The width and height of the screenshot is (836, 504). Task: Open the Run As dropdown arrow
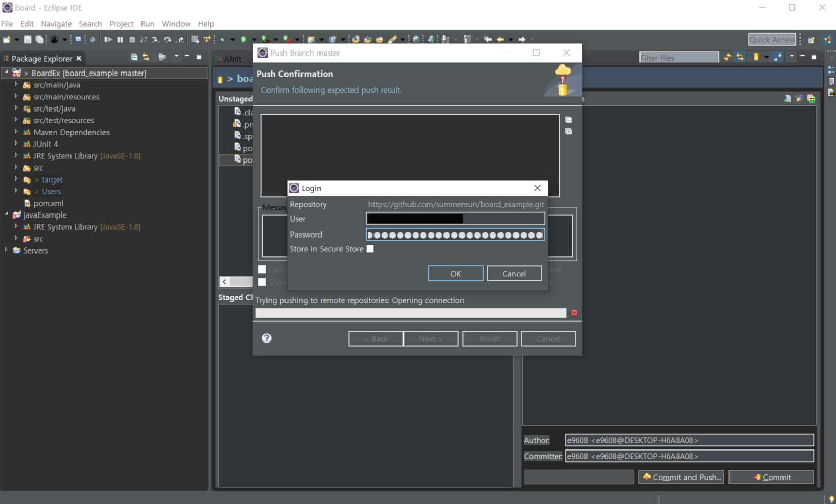pos(254,39)
